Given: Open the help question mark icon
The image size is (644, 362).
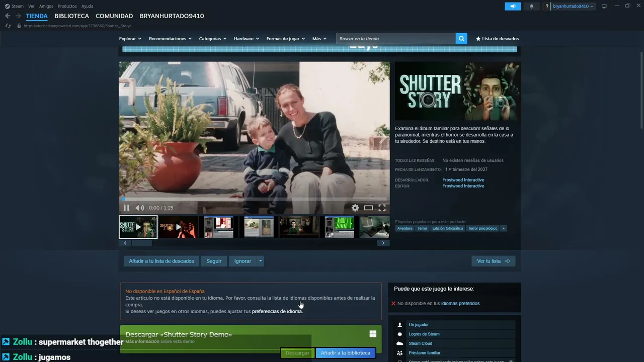Looking at the screenshot, I should coord(547,6).
